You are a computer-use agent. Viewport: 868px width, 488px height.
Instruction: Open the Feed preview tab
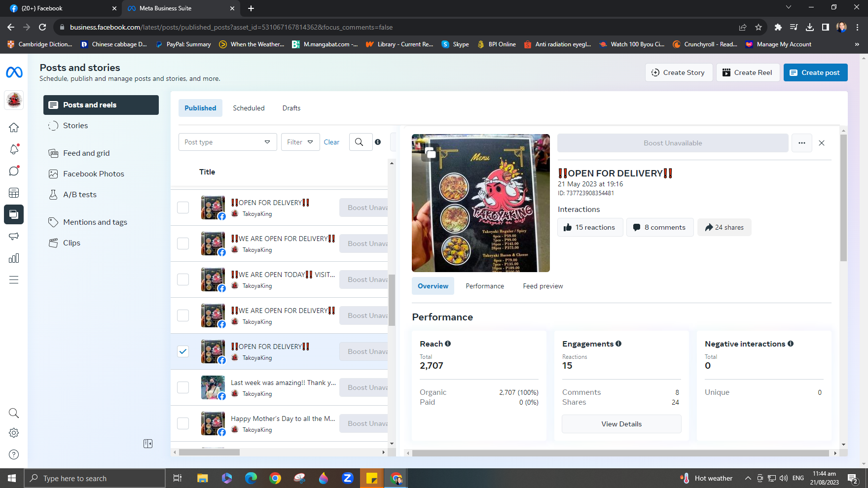(x=543, y=286)
